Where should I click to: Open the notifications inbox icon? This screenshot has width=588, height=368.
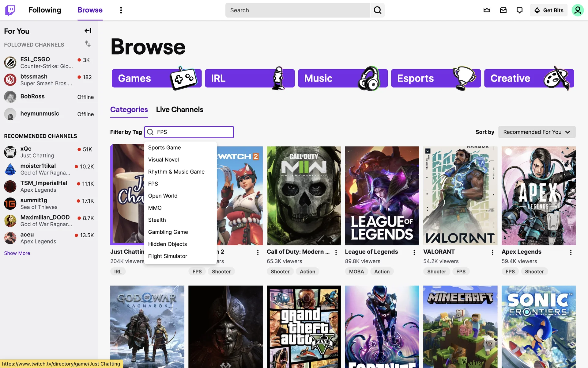[503, 10]
